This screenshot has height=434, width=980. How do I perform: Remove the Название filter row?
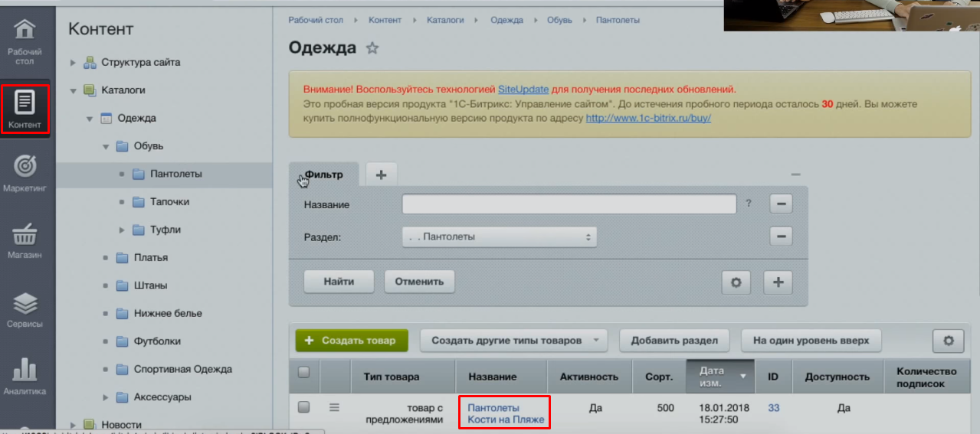[x=781, y=204]
